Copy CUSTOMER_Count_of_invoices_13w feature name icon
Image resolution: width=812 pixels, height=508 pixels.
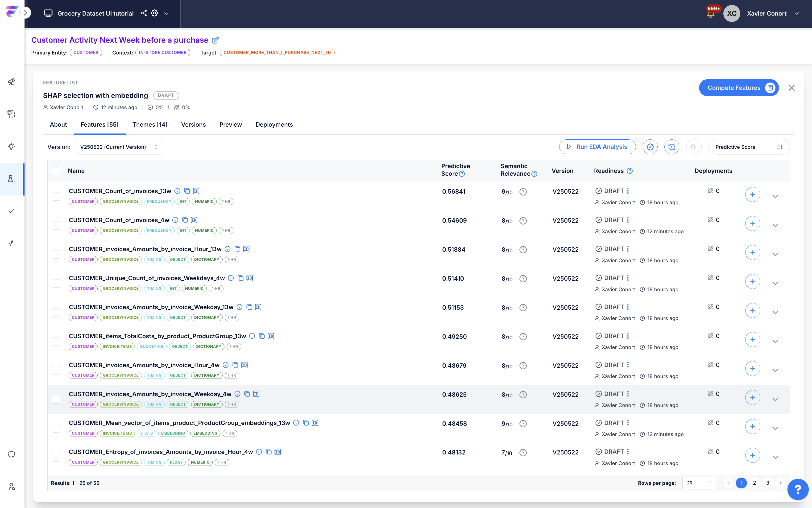tap(187, 191)
